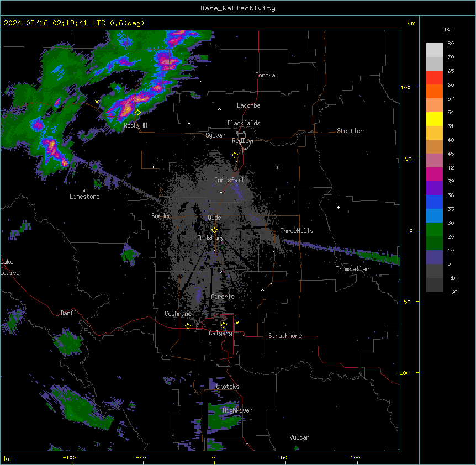Pick the lightest gray swatch atop legend

[x=434, y=50]
